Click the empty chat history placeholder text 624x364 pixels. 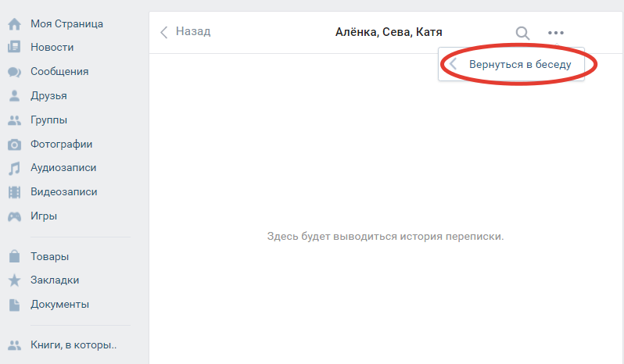[386, 236]
